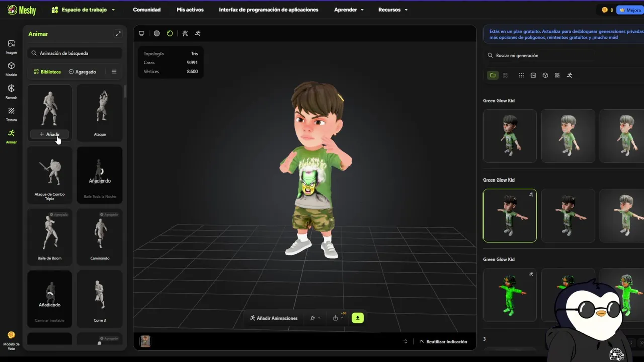Expand the Animar panel with arrows icon
This screenshot has height=362, width=644.
(x=118, y=34)
